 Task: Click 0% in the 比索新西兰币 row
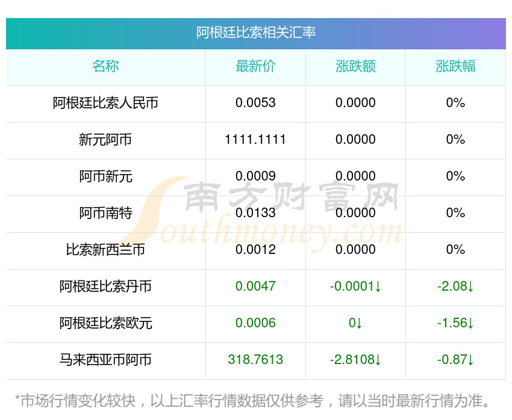(x=455, y=250)
